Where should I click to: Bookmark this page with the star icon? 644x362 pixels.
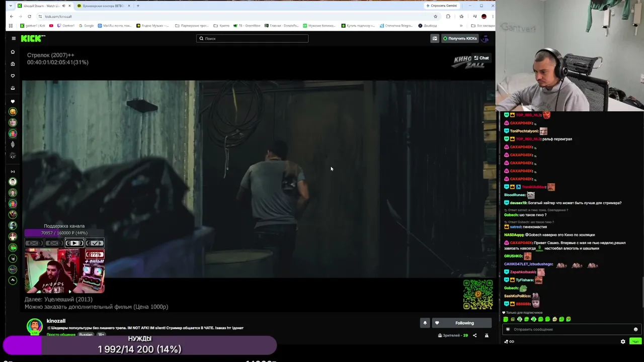coord(435,17)
